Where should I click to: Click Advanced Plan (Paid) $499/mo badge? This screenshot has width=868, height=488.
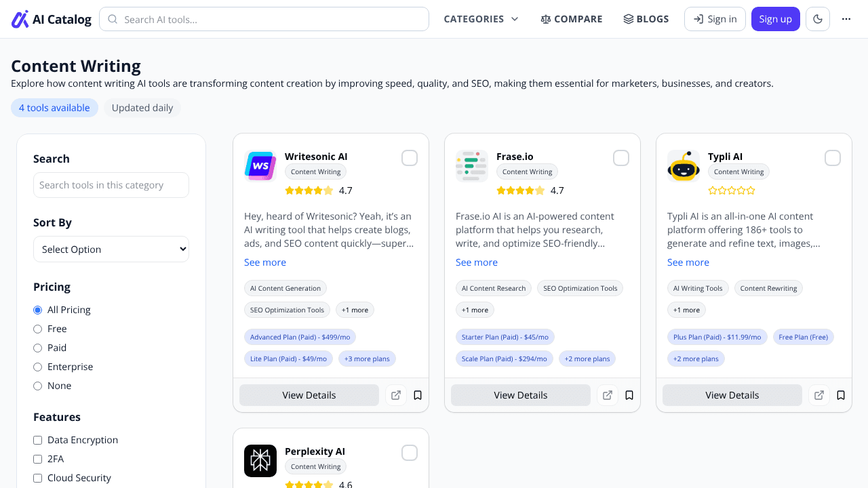click(300, 337)
